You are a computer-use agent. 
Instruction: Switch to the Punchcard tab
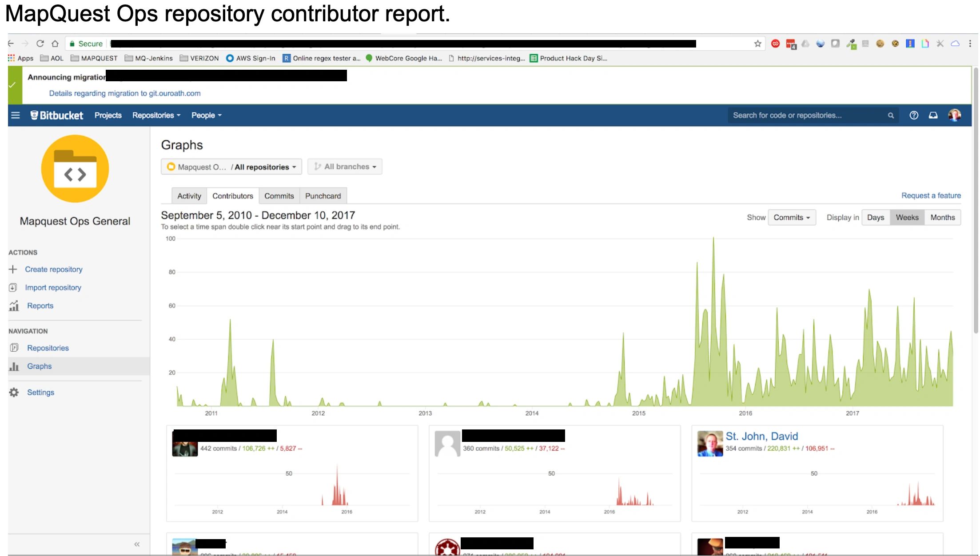(323, 196)
